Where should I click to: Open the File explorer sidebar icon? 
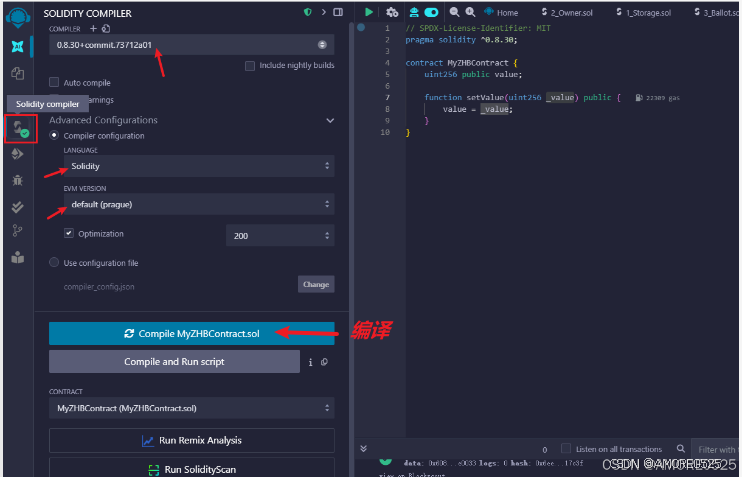pos(18,73)
